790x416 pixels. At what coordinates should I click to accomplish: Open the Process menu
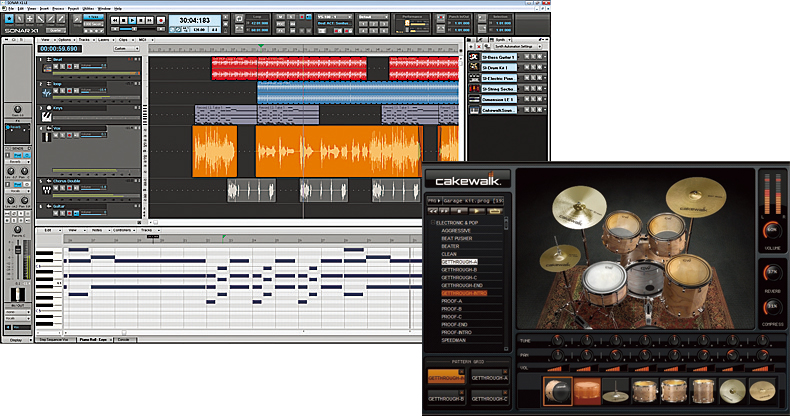[x=58, y=9]
